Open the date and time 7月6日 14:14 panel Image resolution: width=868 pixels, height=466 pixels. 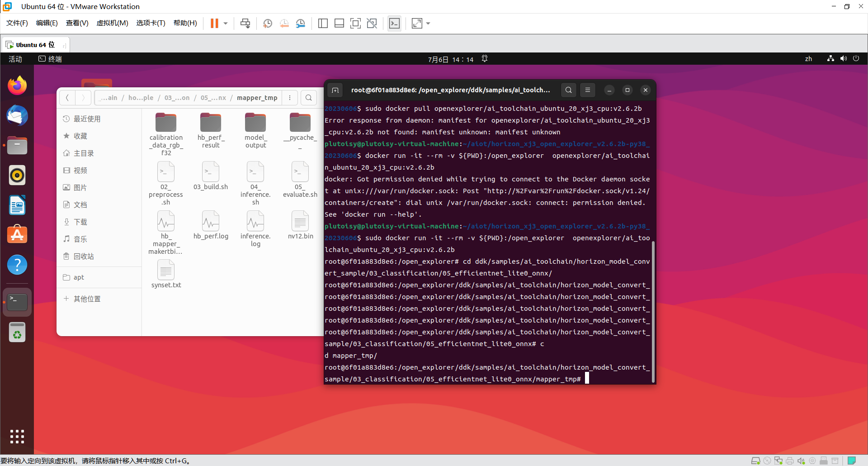(451, 59)
